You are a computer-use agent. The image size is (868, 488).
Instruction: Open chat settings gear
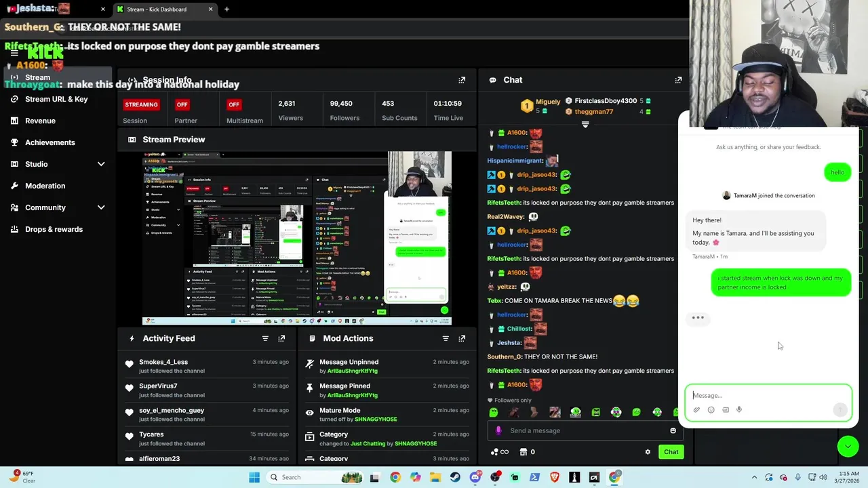point(648,452)
